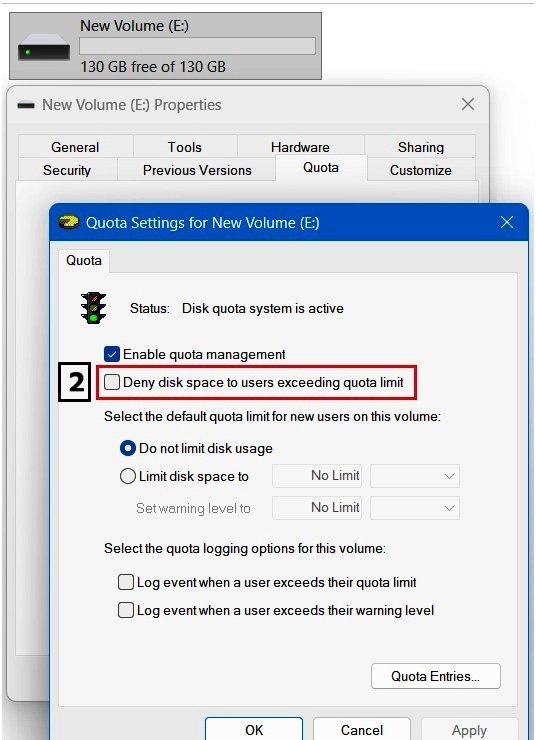Image resolution: width=536 pixels, height=740 pixels.
Task: Uncheck Enable quota management
Action: point(112,354)
